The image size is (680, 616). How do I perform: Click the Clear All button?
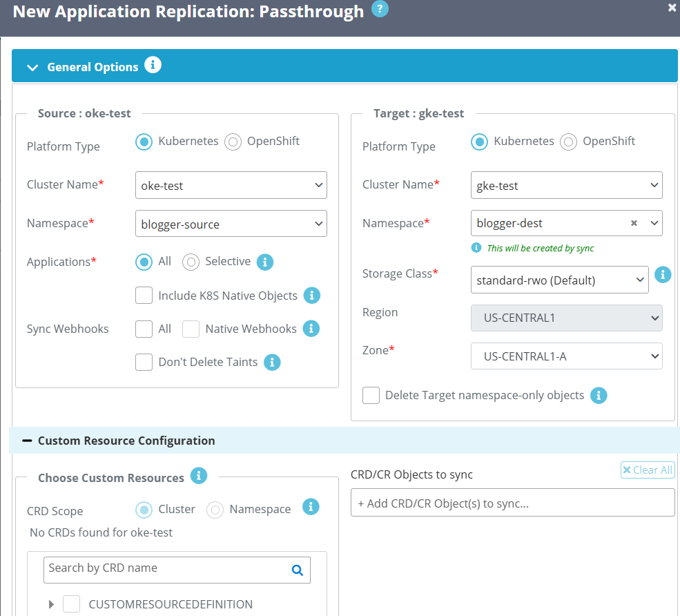click(648, 470)
